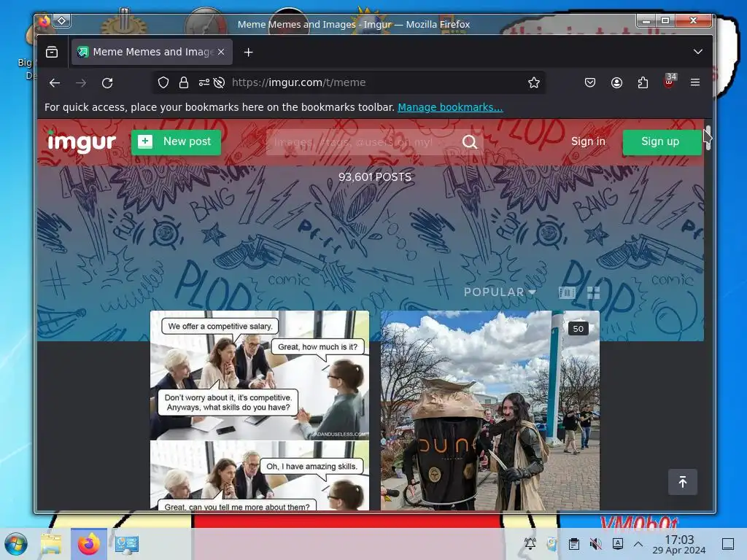The width and height of the screenshot is (747, 560).
Task: Switch to the uniform grid view icon
Action: pos(594,293)
